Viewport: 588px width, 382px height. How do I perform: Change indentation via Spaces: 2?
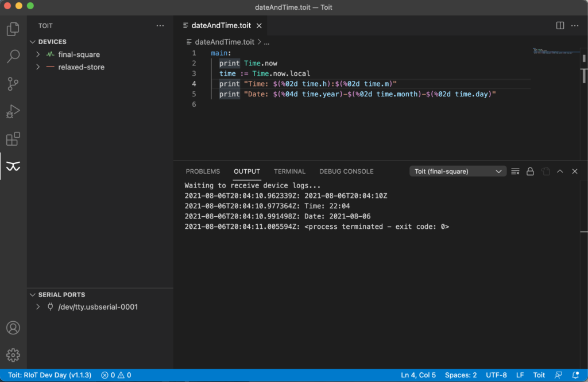tap(461, 375)
